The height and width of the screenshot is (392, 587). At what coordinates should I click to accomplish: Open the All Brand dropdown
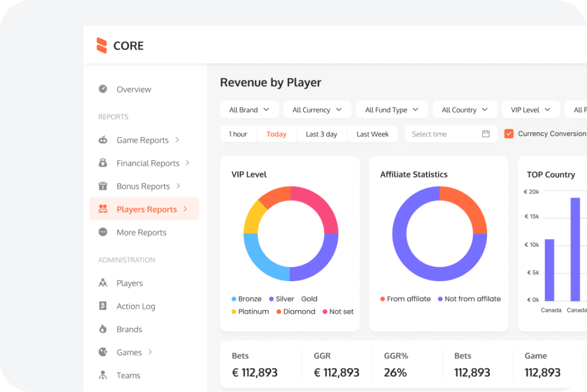[249, 109]
